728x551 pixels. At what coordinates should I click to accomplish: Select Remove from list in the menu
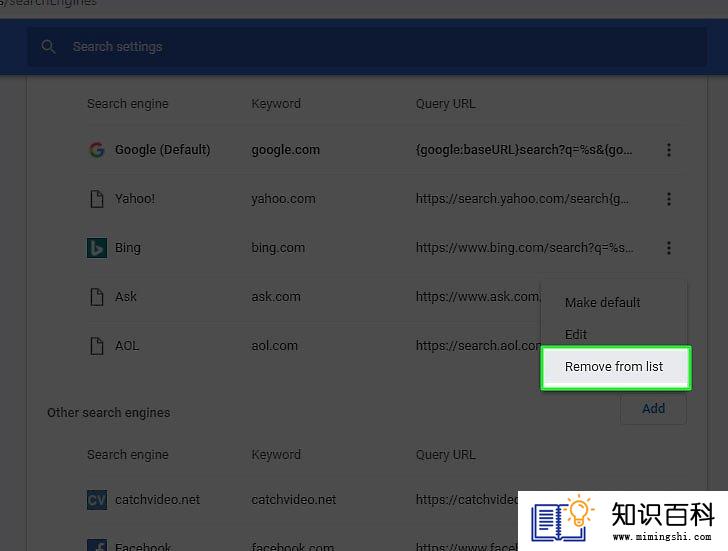coord(616,367)
